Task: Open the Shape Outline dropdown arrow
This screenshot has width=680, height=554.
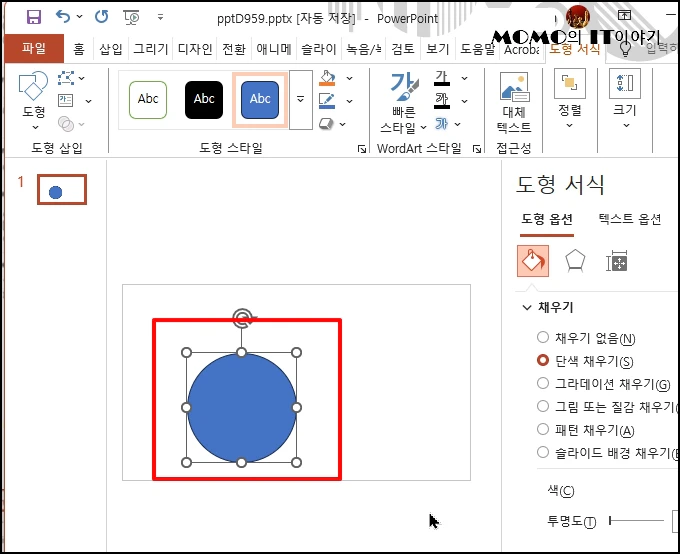Action: [x=350, y=102]
